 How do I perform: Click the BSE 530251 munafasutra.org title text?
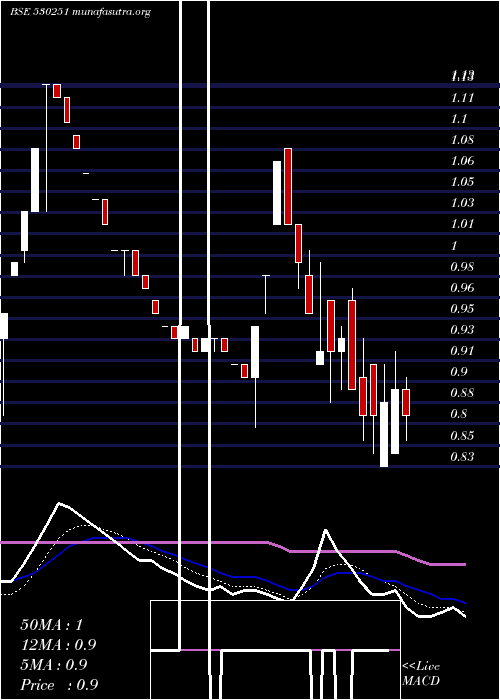click(81, 12)
